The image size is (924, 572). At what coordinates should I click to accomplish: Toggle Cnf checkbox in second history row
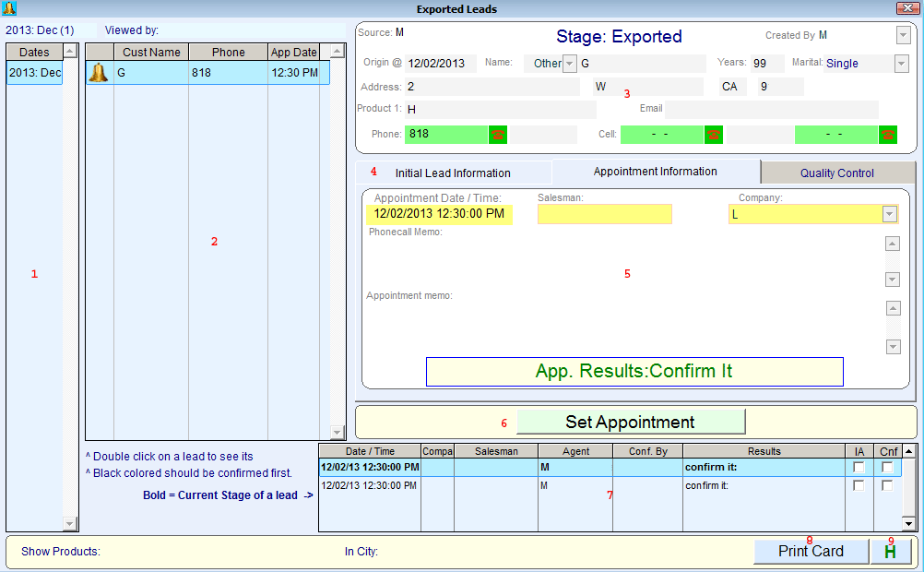(x=887, y=485)
